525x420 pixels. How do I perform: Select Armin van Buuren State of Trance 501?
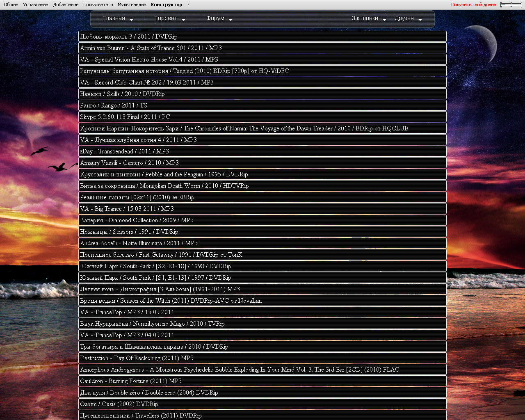[151, 48]
